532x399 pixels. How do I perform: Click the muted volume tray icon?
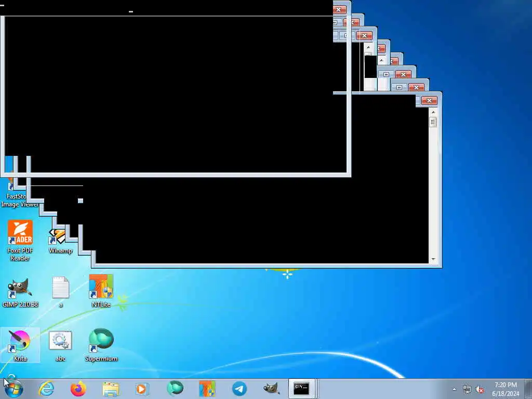click(x=480, y=390)
